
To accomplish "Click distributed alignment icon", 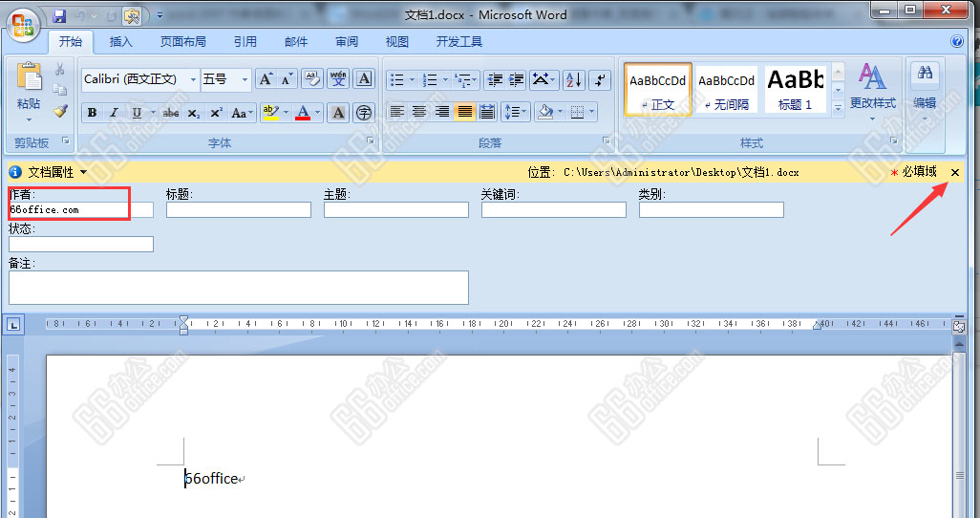I will pos(487,113).
